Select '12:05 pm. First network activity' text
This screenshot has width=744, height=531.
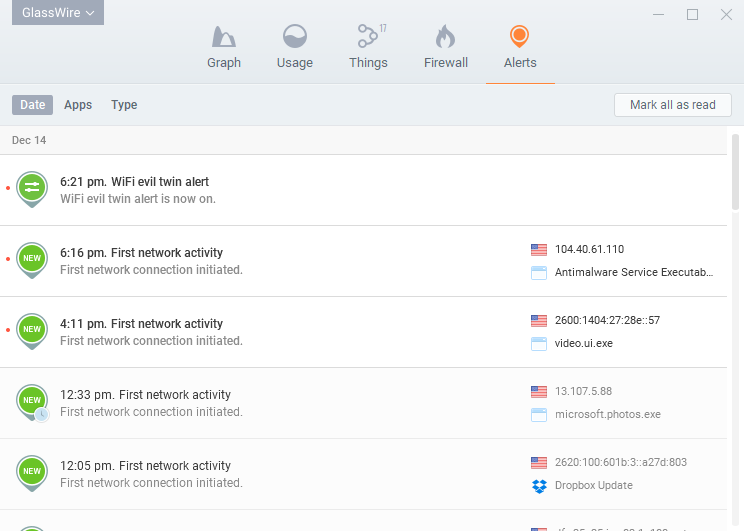coord(145,466)
